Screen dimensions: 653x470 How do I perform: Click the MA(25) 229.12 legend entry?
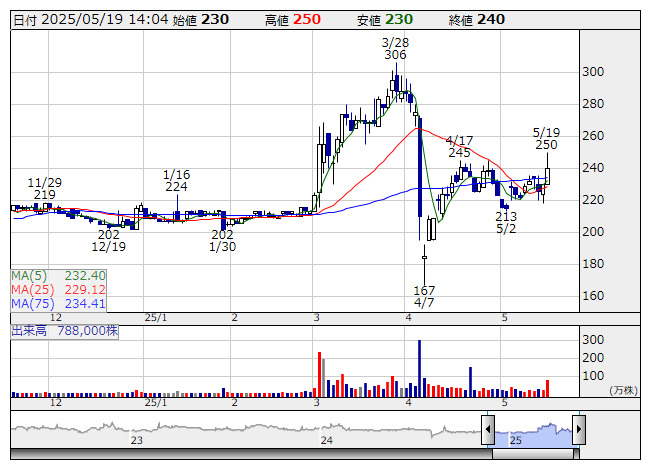(58, 289)
